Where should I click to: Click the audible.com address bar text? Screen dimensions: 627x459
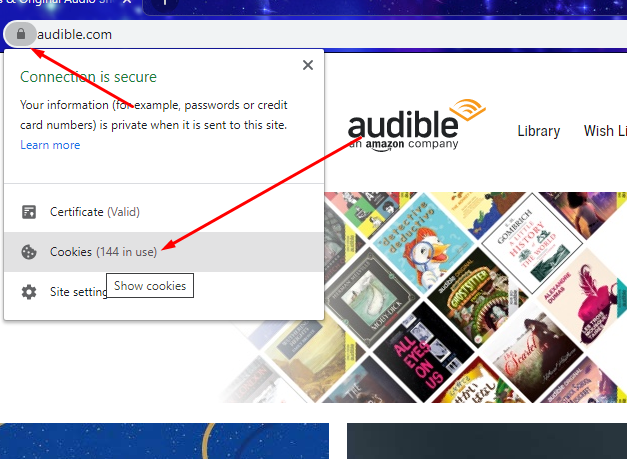[x=74, y=34]
